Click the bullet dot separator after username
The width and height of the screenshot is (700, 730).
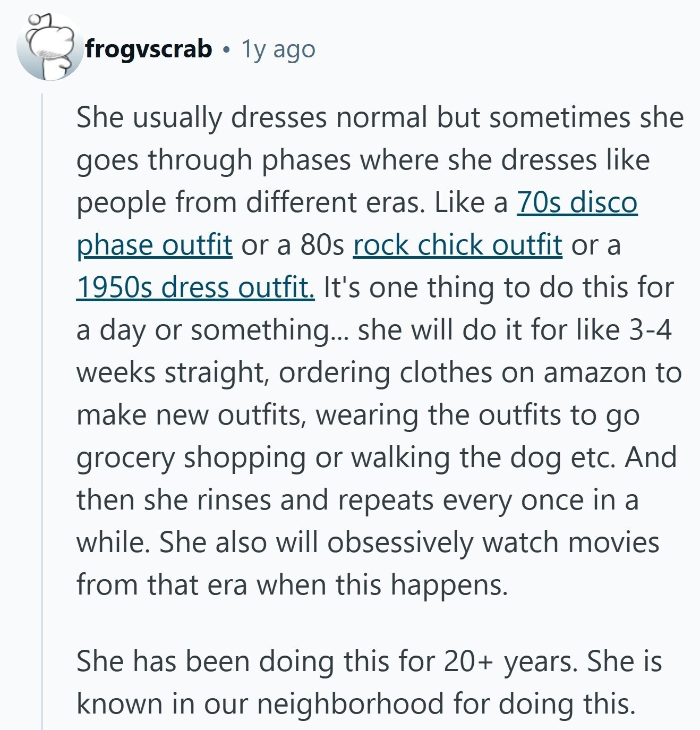point(227,49)
